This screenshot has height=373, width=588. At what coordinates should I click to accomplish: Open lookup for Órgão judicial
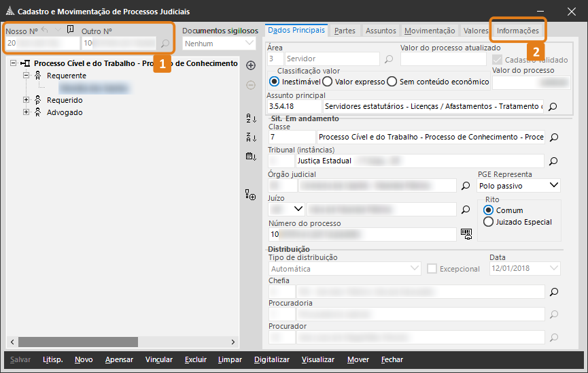coord(466,185)
